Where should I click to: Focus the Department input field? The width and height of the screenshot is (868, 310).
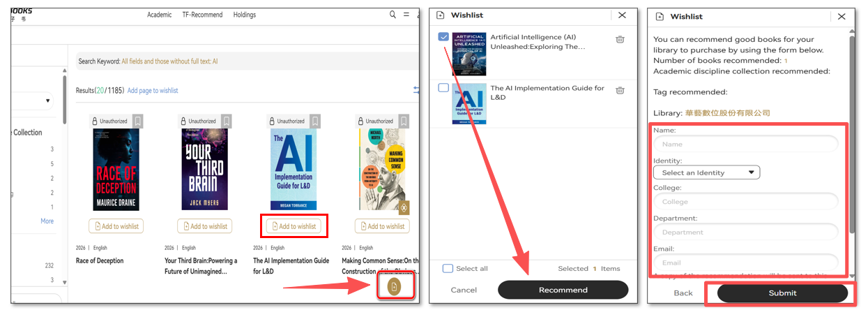coord(745,232)
